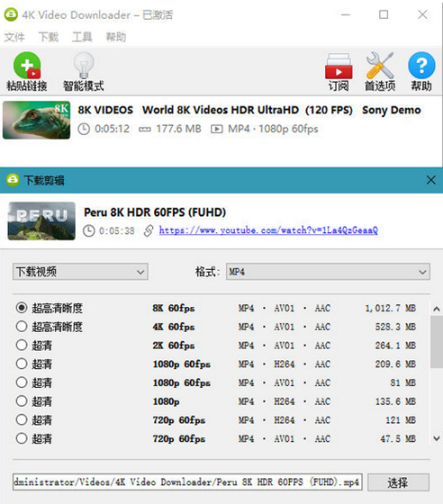Click the file size icon beside 177.6 MB

click(x=145, y=130)
